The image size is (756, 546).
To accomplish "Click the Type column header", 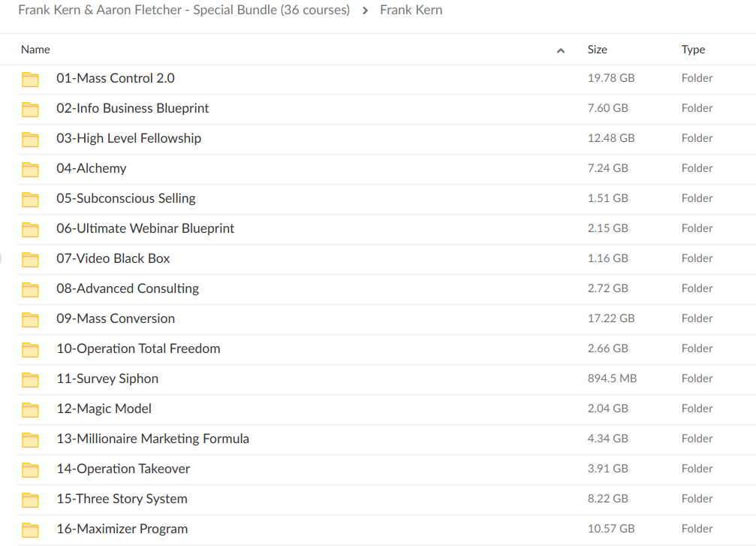I will click(x=693, y=50).
